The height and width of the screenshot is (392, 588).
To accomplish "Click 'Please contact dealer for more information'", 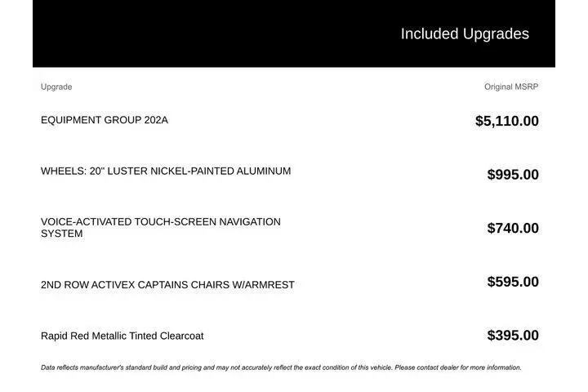I will tap(458, 367).
